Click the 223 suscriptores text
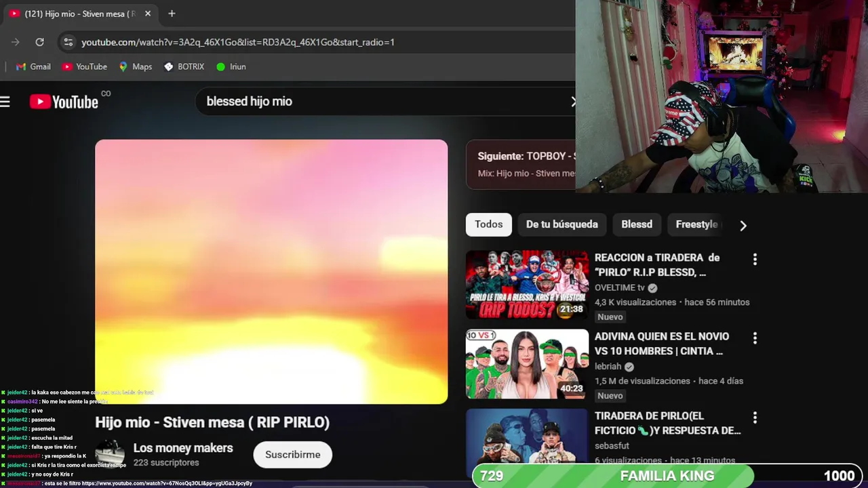Image resolution: width=868 pixels, height=488 pixels. coord(166,462)
